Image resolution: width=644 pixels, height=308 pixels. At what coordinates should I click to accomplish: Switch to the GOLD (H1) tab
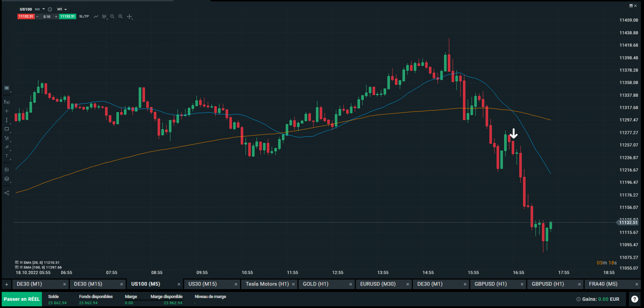pos(316,284)
